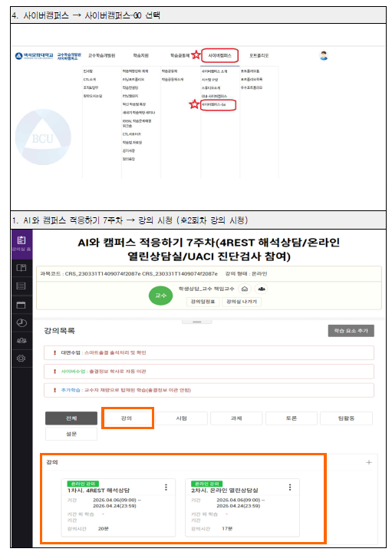Open the people group icon in sidebar
The width and height of the screenshot is (392, 552).
point(21,340)
